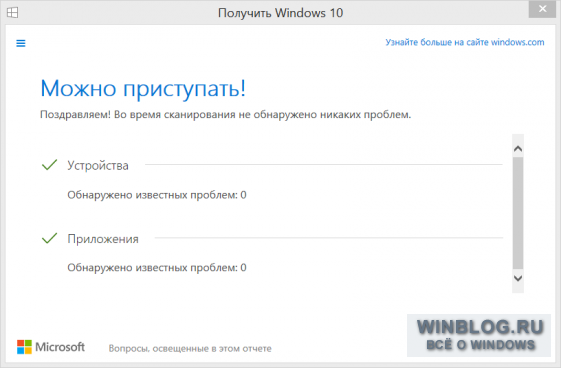The image size is (561, 368).
Task: Click the green checkmark beside Устройства
Action: coord(49,165)
